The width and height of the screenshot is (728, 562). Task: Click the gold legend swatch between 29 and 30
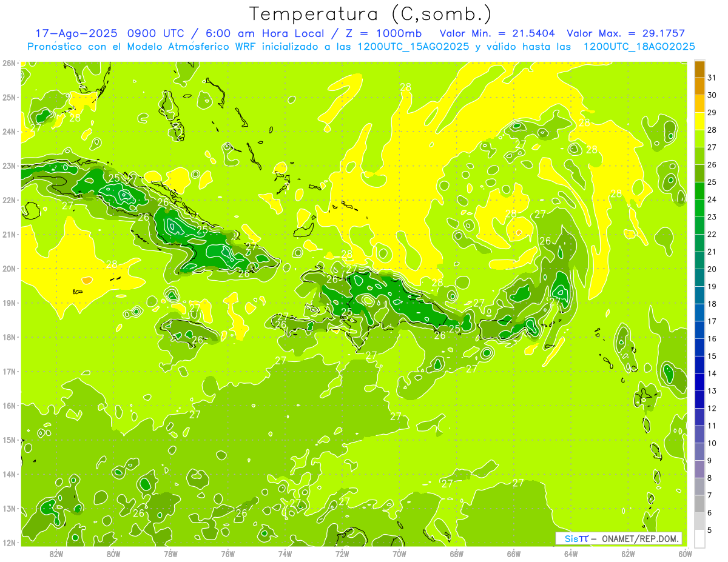tap(699, 104)
